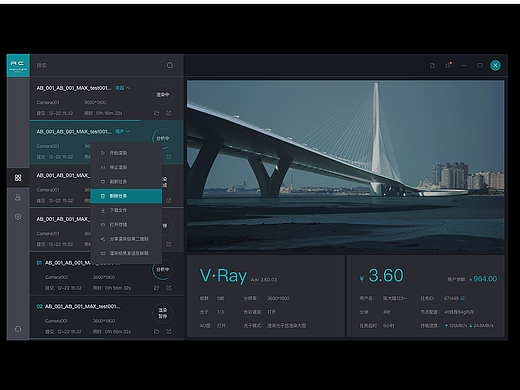The width and height of the screenshot is (520, 390).
Task: Choose send render result to email entry
Action: pyautogui.click(x=126, y=253)
